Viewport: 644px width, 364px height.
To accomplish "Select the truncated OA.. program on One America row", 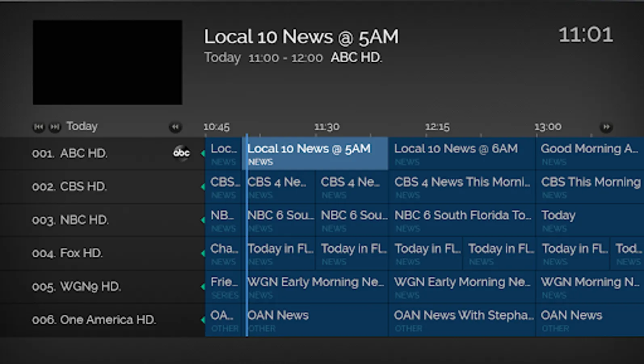I will [223, 320].
